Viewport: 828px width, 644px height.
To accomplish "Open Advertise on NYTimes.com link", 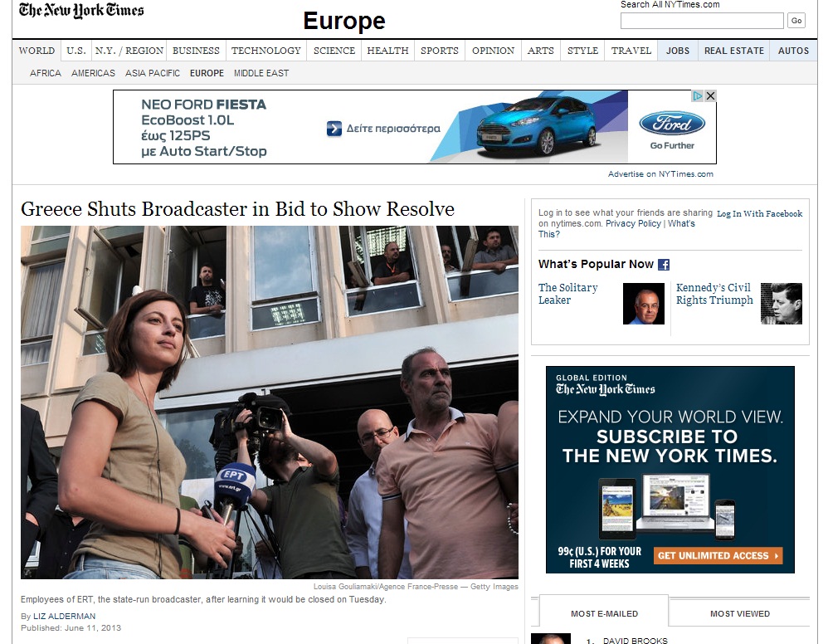I will pyautogui.click(x=660, y=173).
